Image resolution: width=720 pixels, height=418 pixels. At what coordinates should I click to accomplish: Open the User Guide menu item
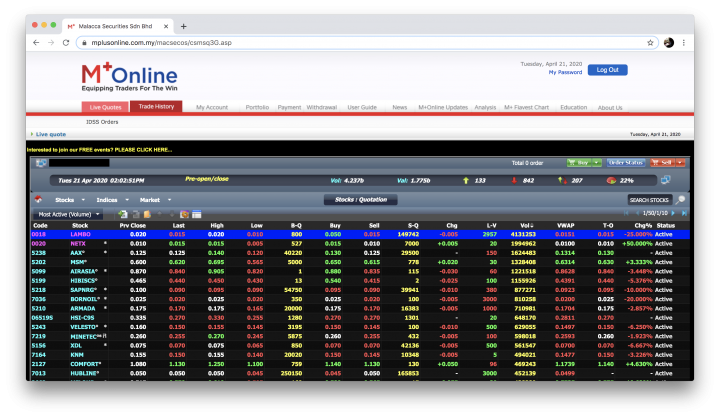tap(362, 107)
